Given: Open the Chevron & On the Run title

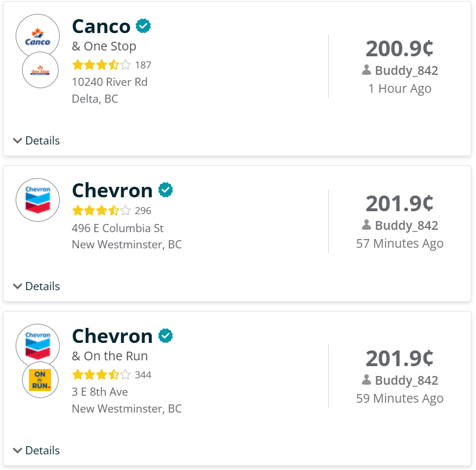Looking at the screenshot, I should (x=112, y=336).
